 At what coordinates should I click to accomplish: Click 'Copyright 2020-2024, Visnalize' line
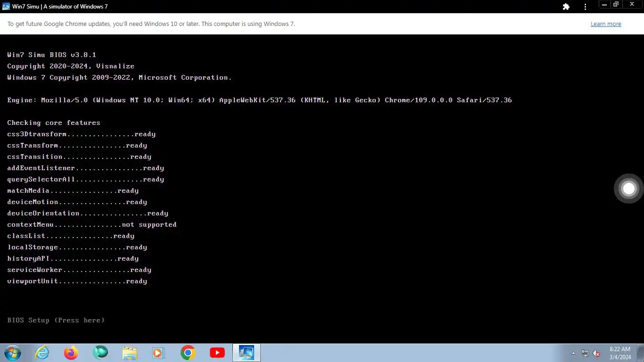tap(71, 66)
